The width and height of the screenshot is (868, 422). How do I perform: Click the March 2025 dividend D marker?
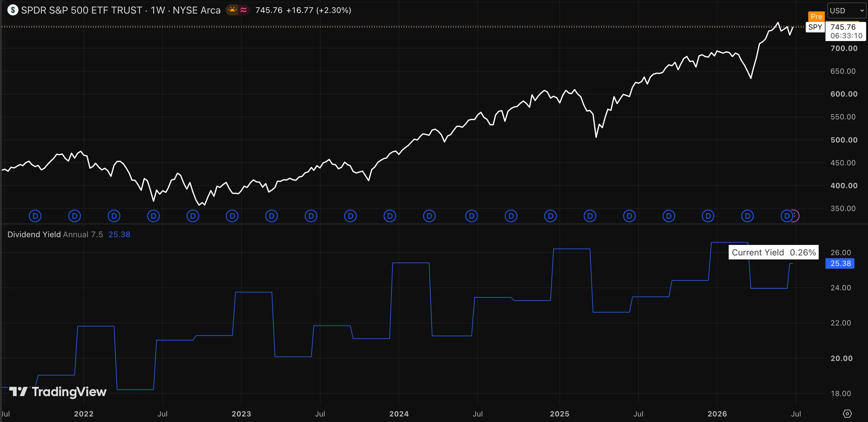click(x=590, y=216)
